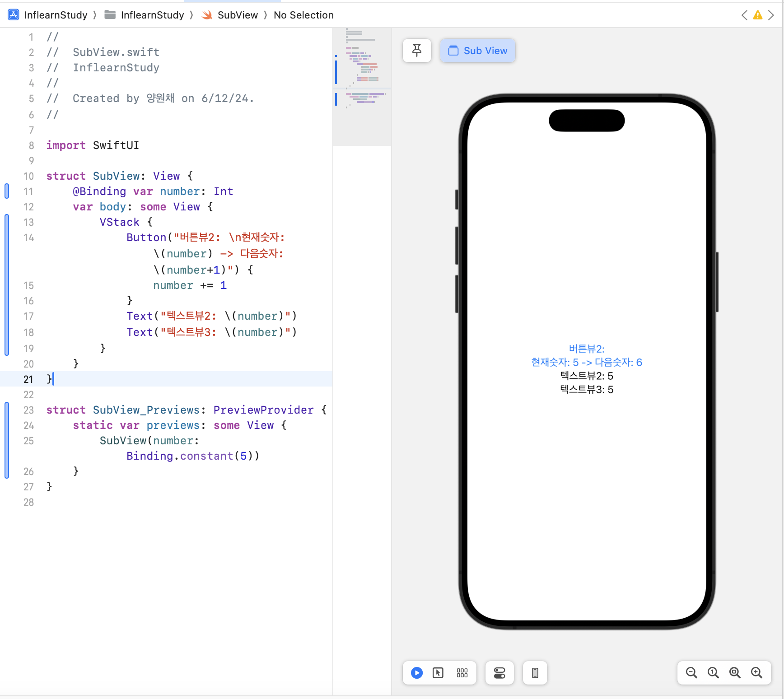784x699 pixels.
Task: Tap the 버튼뷰2 button in phone preview
Action: click(x=587, y=355)
